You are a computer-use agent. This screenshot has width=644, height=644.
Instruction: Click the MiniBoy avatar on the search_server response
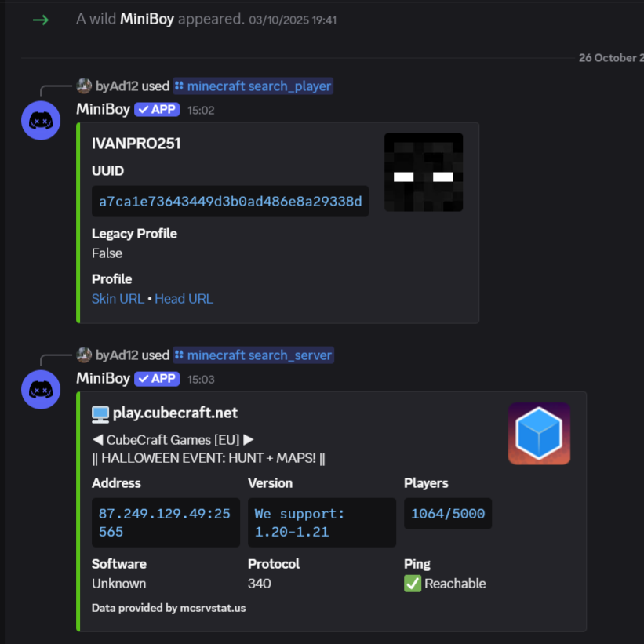point(41,389)
